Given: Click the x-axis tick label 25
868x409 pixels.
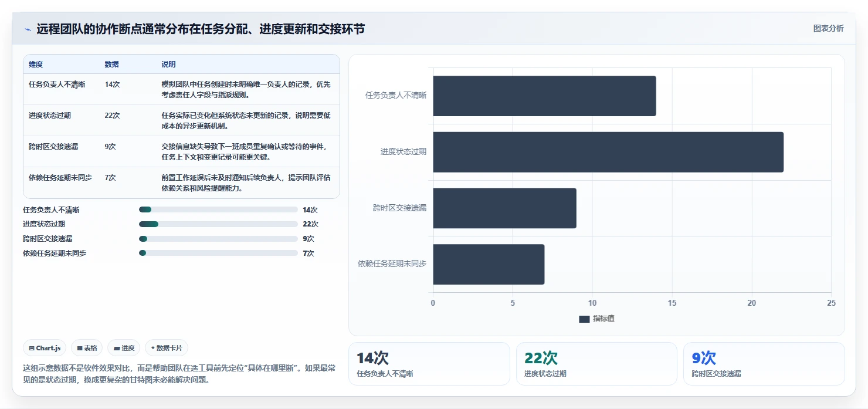Looking at the screenshot, I should pos(831,303).
